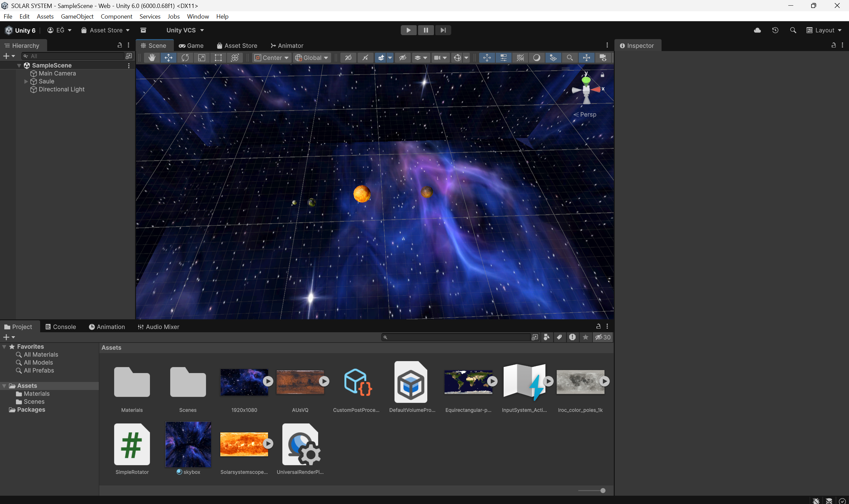This screenshot has height=504, width=849.
Task: Open the Layout dropdown
Action: point(824,30)
